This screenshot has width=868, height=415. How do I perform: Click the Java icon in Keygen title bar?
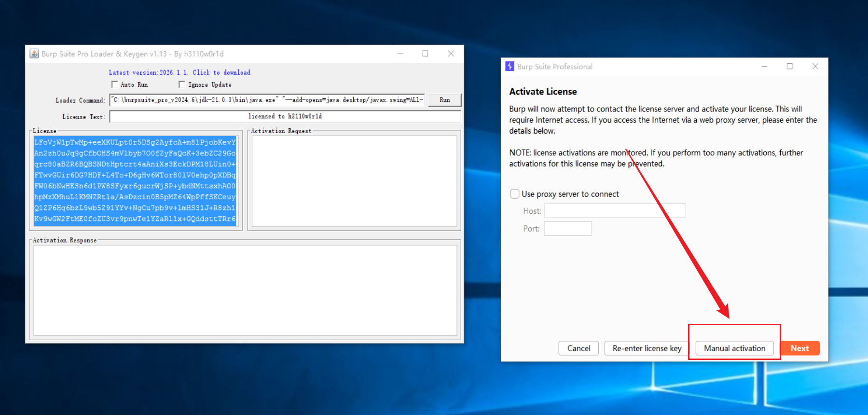tap(34, 54)
